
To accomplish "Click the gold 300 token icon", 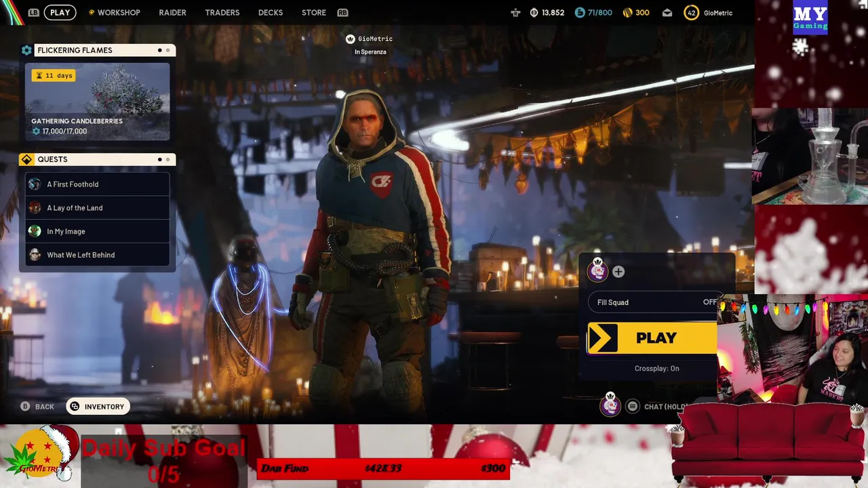I will [627, 12].
